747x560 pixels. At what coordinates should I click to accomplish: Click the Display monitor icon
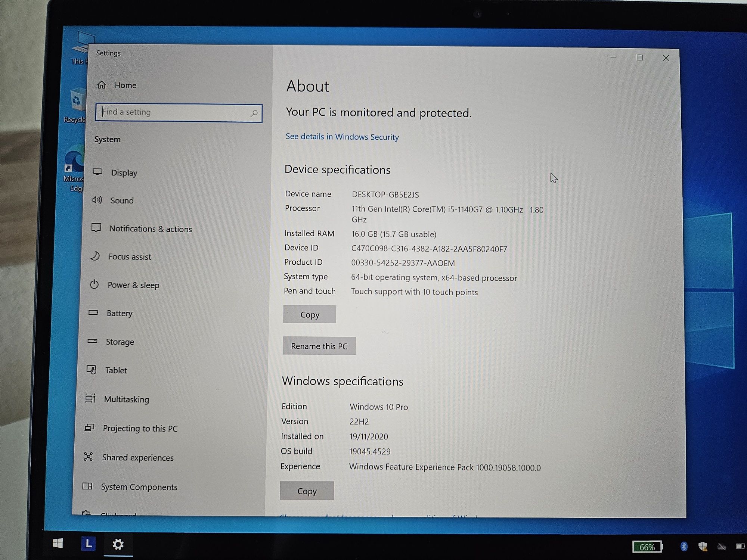98,172
